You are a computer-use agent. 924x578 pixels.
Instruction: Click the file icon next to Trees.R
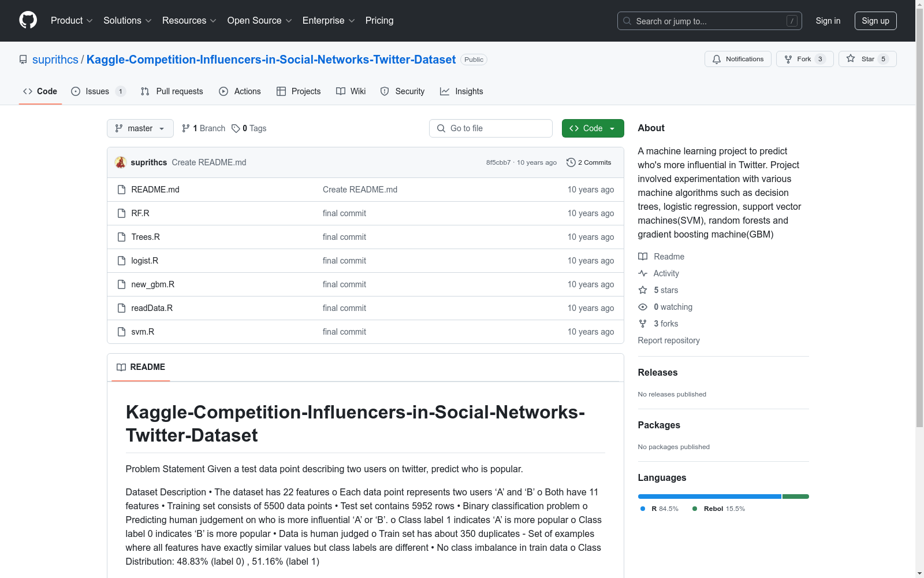(121, 237)
